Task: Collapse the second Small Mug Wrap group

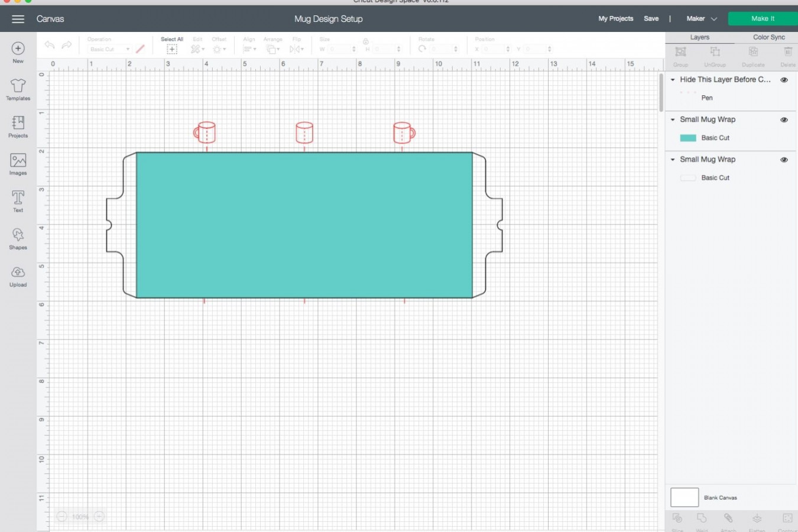Action: click(x=673, y=160)
